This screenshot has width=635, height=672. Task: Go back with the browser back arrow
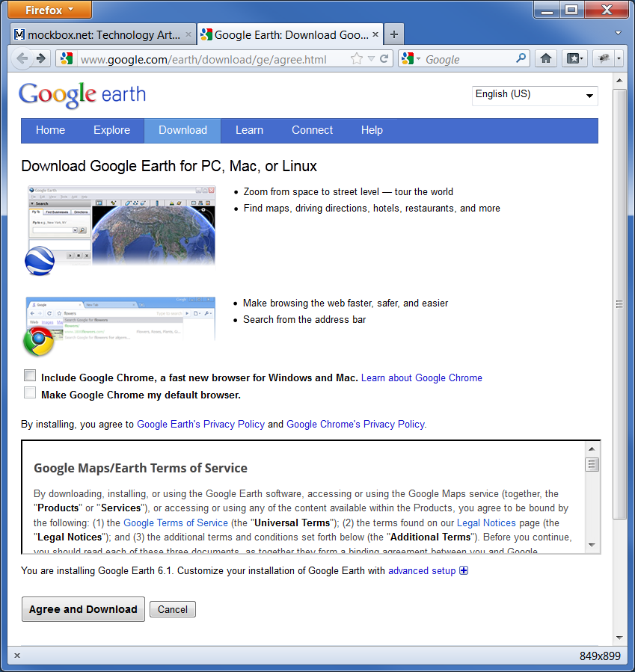(22, 59)
